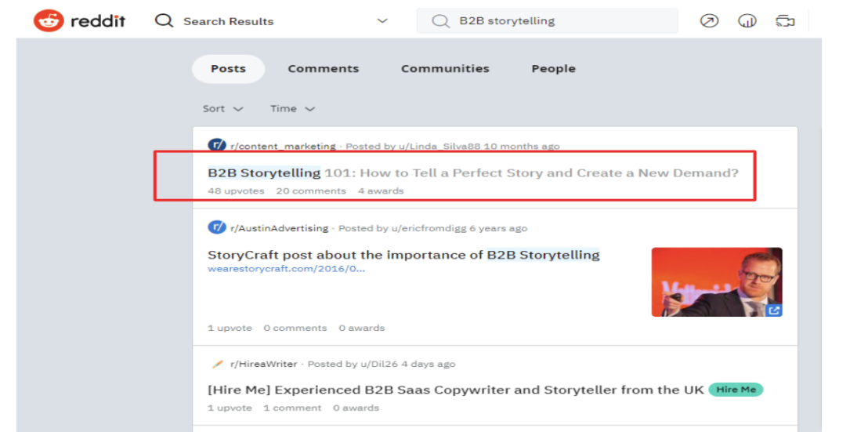Screen dimensions: 868x432
Task: Open the r/HireaWriter subreddit link
Action: [263, 365]
